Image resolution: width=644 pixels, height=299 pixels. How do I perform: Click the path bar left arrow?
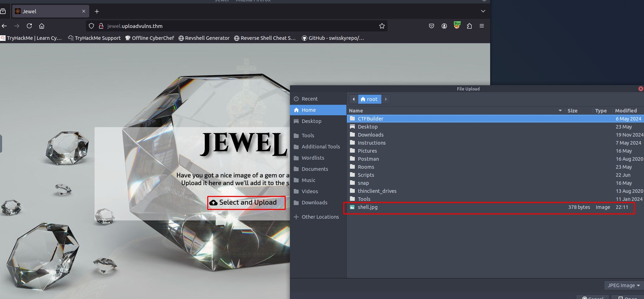pyautogui.click(x=353, y=99)
